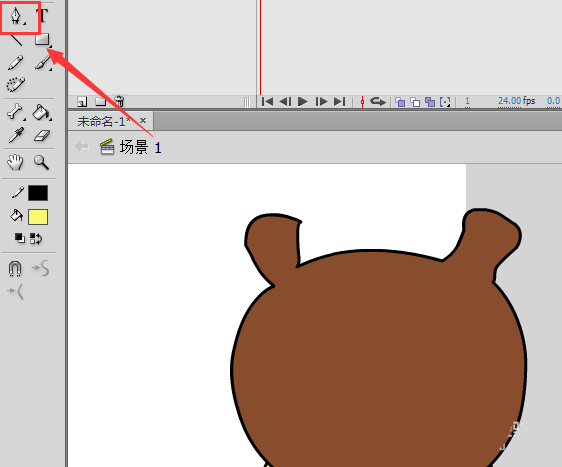Select the Eraser tool

tap(42, 136)
